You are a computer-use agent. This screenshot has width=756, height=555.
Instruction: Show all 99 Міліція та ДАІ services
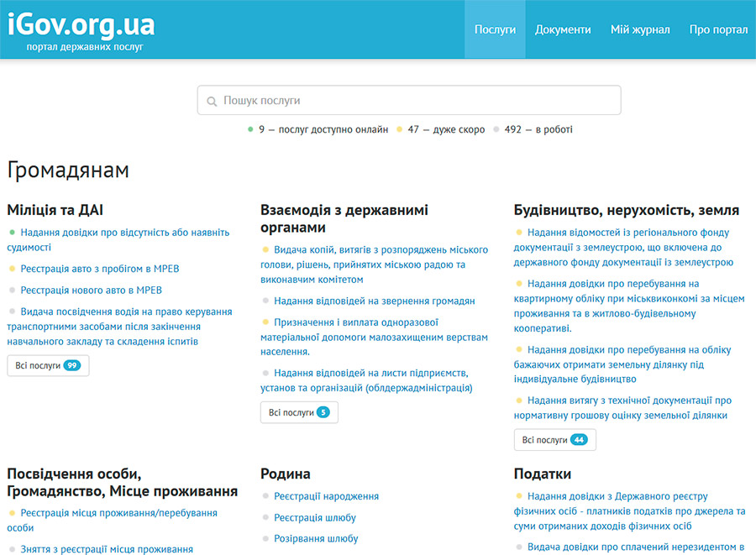48,366
